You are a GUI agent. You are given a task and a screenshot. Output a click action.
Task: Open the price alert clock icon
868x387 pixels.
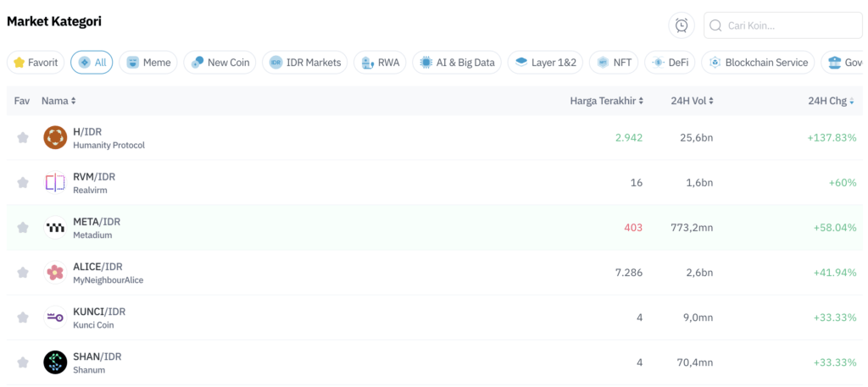[682, 25]
